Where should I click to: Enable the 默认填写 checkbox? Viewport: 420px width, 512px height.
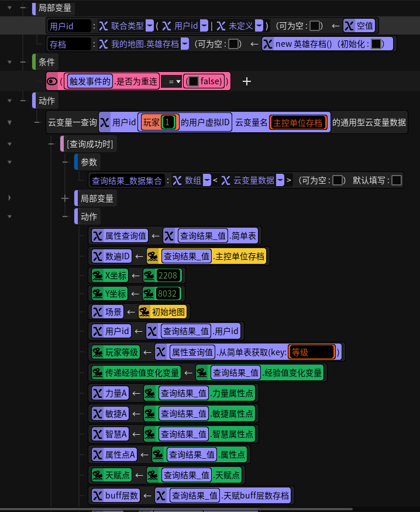396,180
